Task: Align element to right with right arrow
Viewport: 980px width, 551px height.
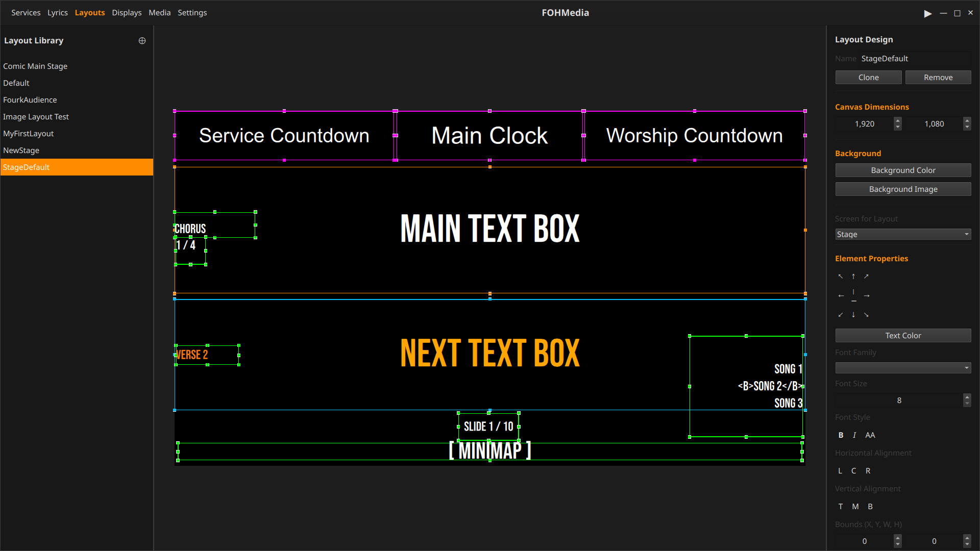Action: tap(867, 296)
